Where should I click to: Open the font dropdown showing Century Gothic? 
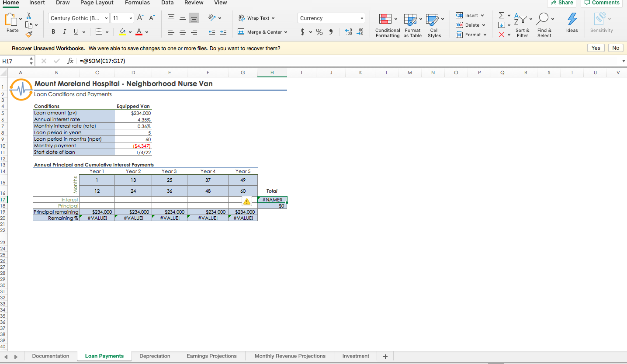pos(78,18)
